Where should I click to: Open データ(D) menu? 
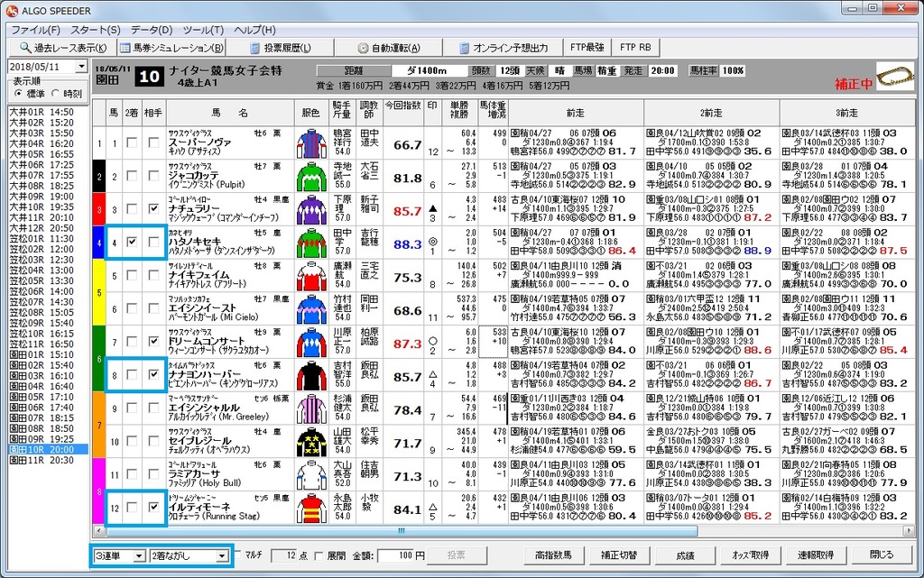(152, 30)
